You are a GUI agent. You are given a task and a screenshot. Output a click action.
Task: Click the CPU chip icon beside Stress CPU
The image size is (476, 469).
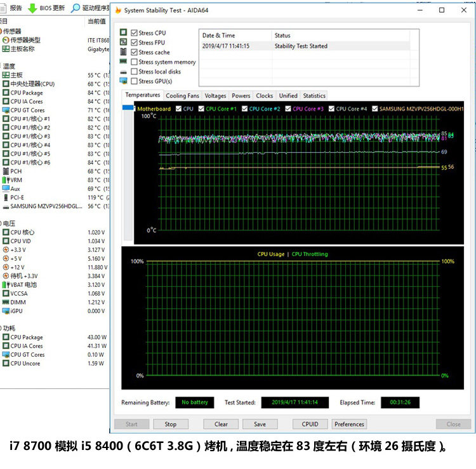point(123,32)
